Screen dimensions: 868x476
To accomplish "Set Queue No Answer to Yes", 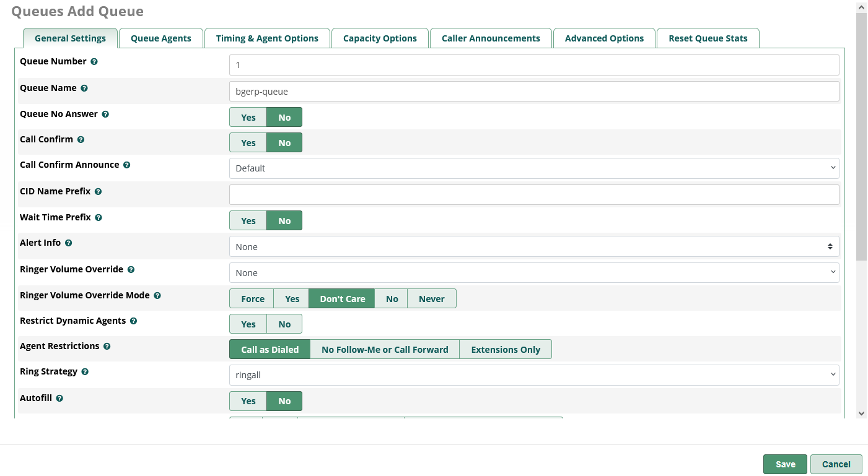I will [x=248, y=118].
